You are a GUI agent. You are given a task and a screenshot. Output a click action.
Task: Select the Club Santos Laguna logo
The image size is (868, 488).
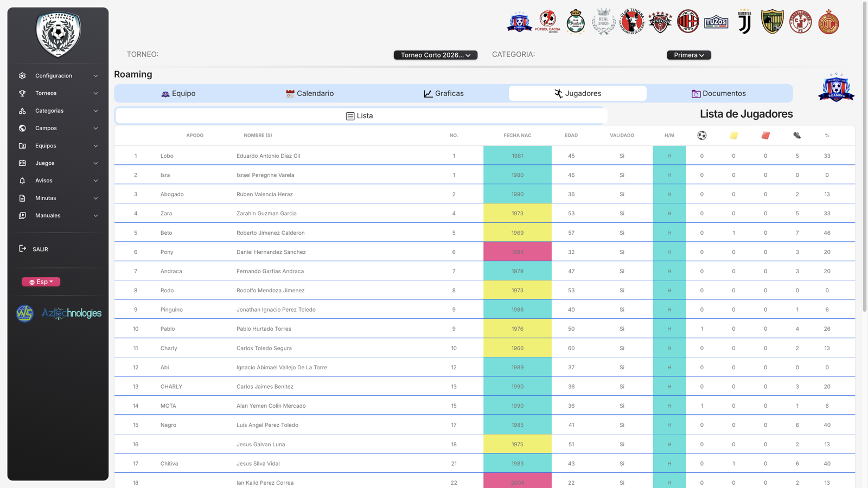point(576,22)
